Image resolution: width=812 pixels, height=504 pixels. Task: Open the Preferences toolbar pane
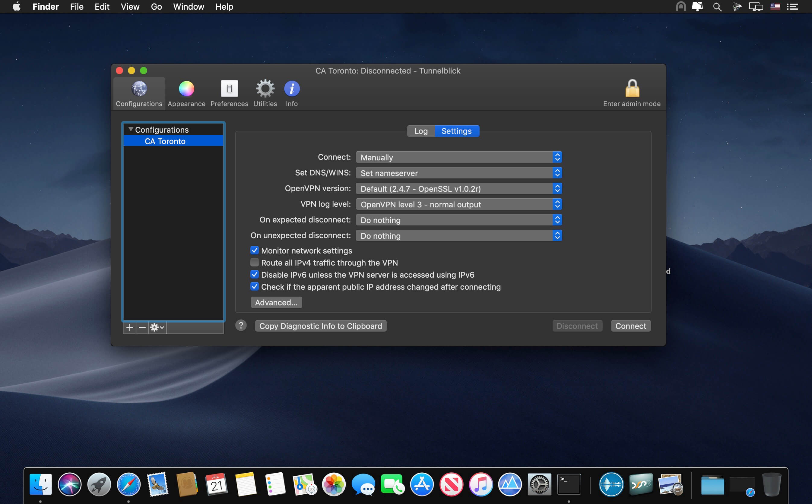point(230,94)
